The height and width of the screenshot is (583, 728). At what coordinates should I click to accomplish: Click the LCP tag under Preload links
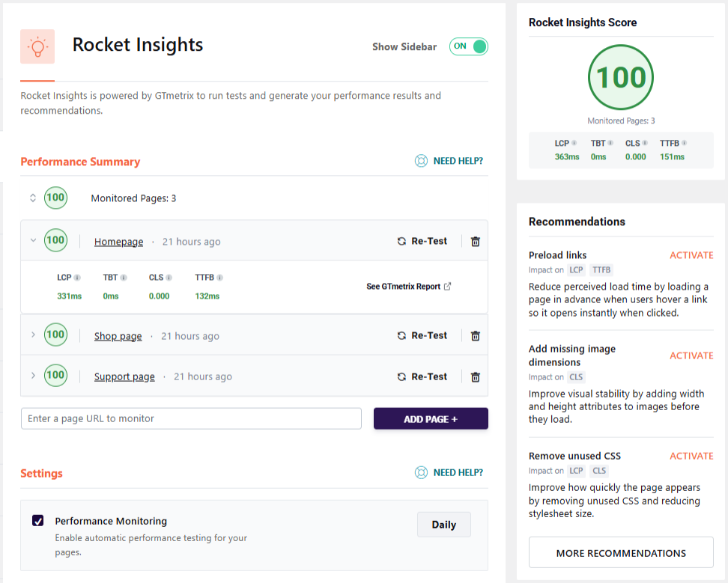click(x=576, y=270)
